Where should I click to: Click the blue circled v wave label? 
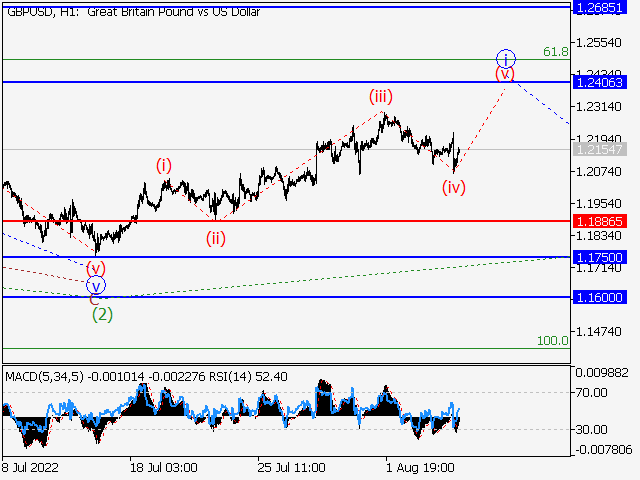(x=96, y=286)
